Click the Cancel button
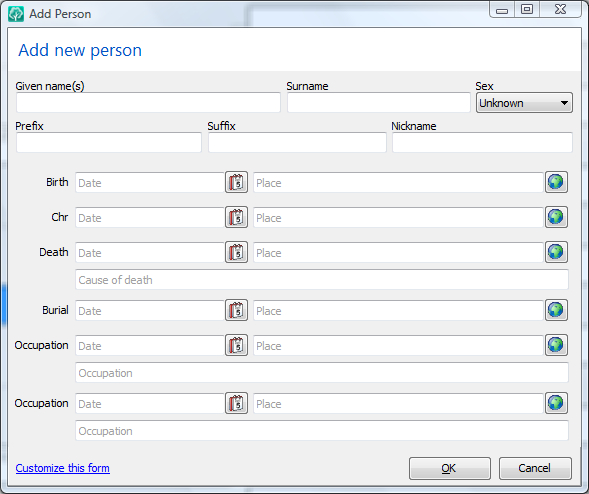The image size is (589, 494). pos(535,468)
